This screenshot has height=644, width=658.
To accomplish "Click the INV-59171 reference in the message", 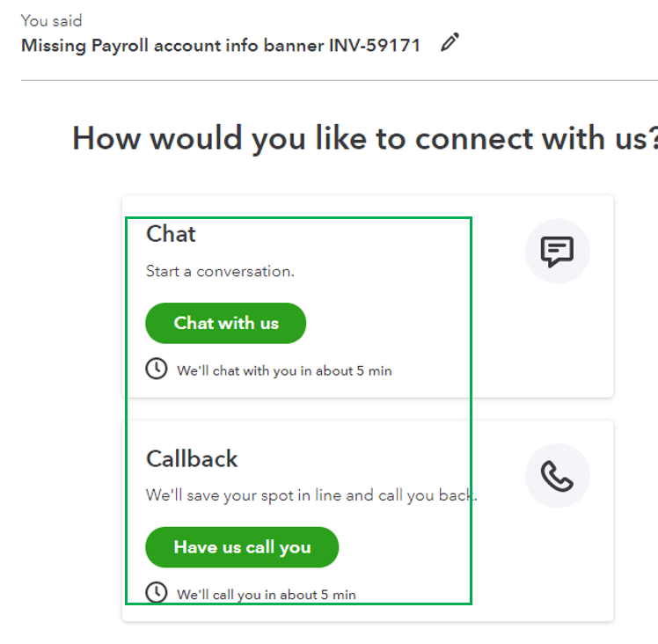I will 375,45.
